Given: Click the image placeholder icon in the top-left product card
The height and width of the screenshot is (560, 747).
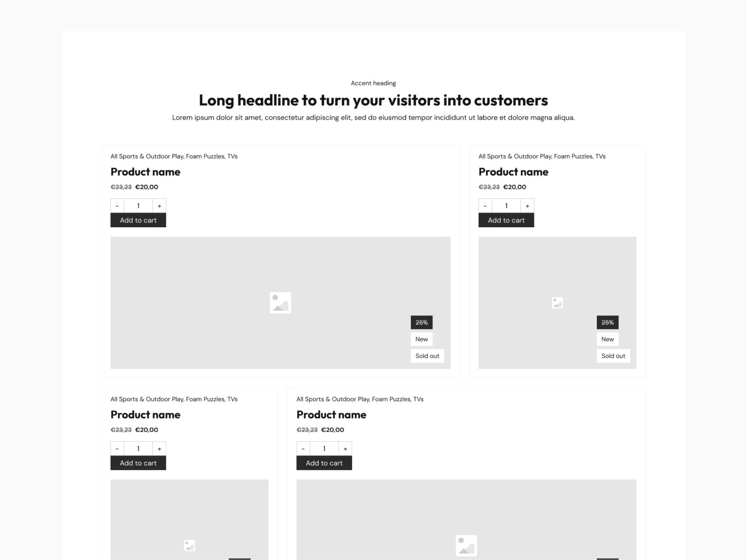Looking at the screenshot, I should tap(280, 303).
